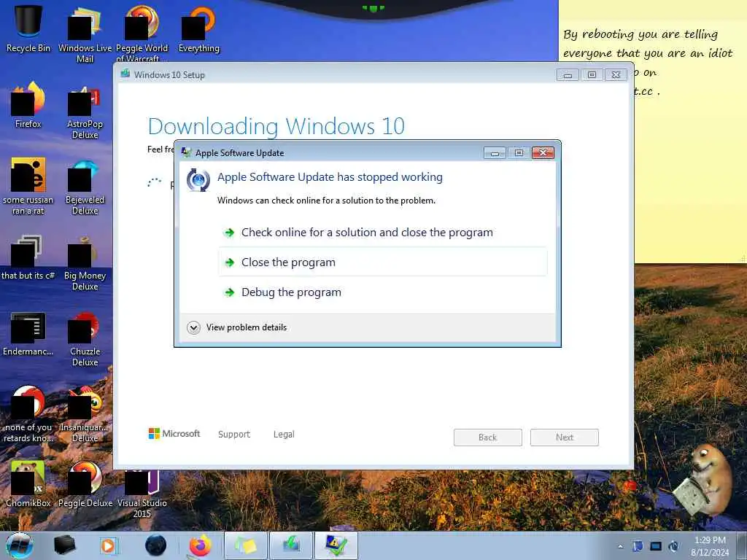
Task: Click the Firefox taskbar icon
Action: click(200, 545)
